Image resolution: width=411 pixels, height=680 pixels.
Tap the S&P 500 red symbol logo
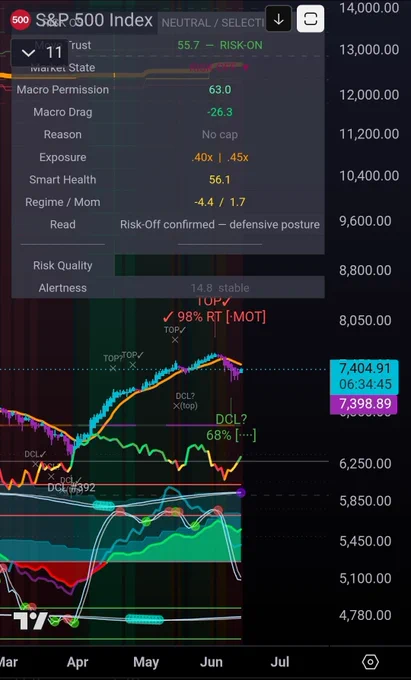point(20,20)
